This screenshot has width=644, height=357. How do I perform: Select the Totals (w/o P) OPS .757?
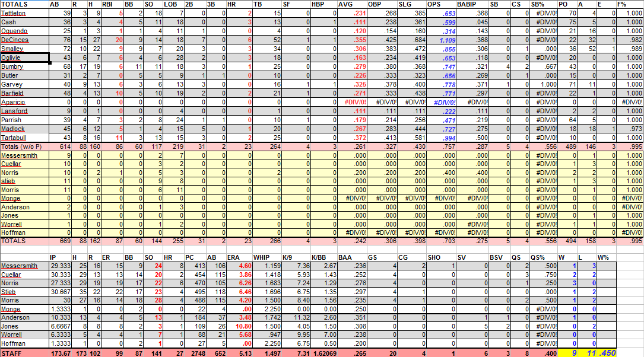(x=441, y=146)
